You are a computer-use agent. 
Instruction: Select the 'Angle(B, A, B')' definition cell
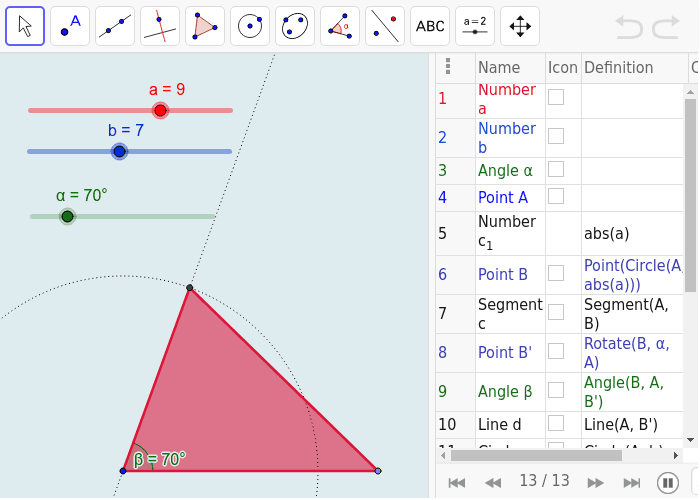(x=624, y=392)
